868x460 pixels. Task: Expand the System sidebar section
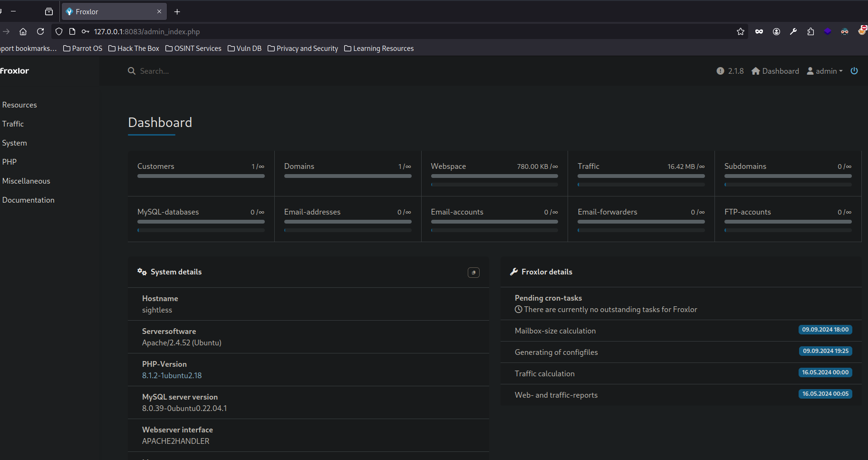(14, 143)
